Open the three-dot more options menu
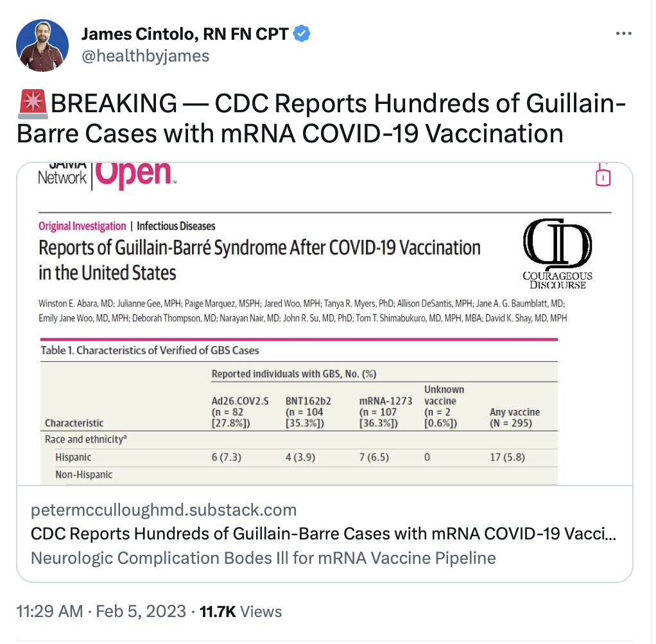 click(x=623, y=34)
